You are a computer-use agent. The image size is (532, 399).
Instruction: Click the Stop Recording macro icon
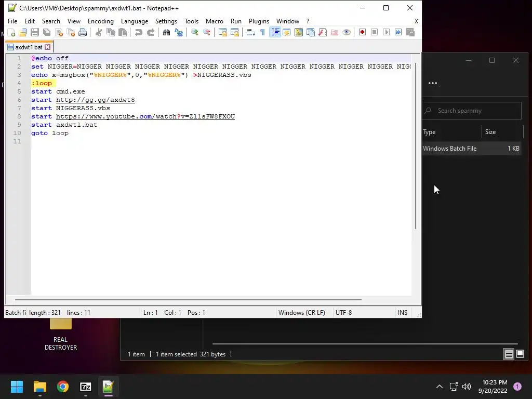(x=374, y=32)
